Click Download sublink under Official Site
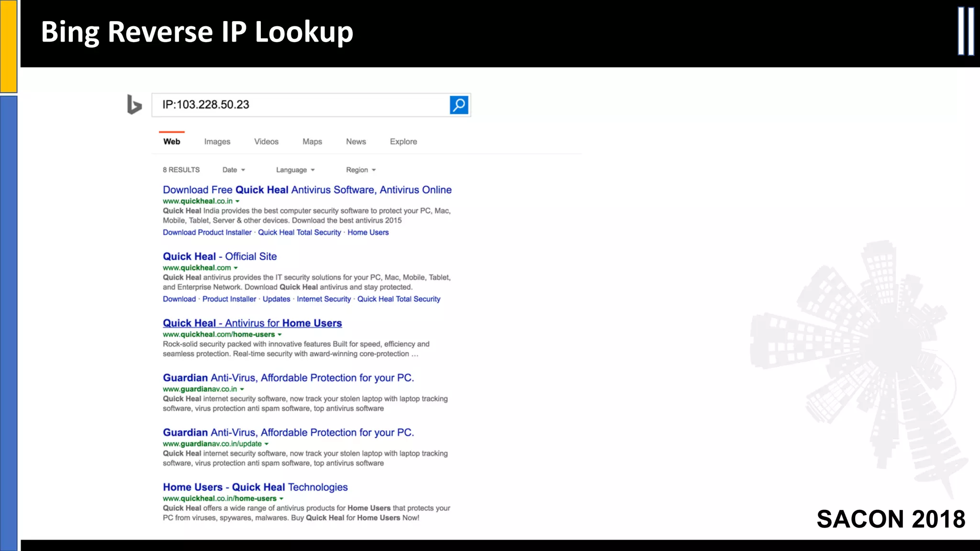This screenshot has width=980, height=551. coord(179,299)
